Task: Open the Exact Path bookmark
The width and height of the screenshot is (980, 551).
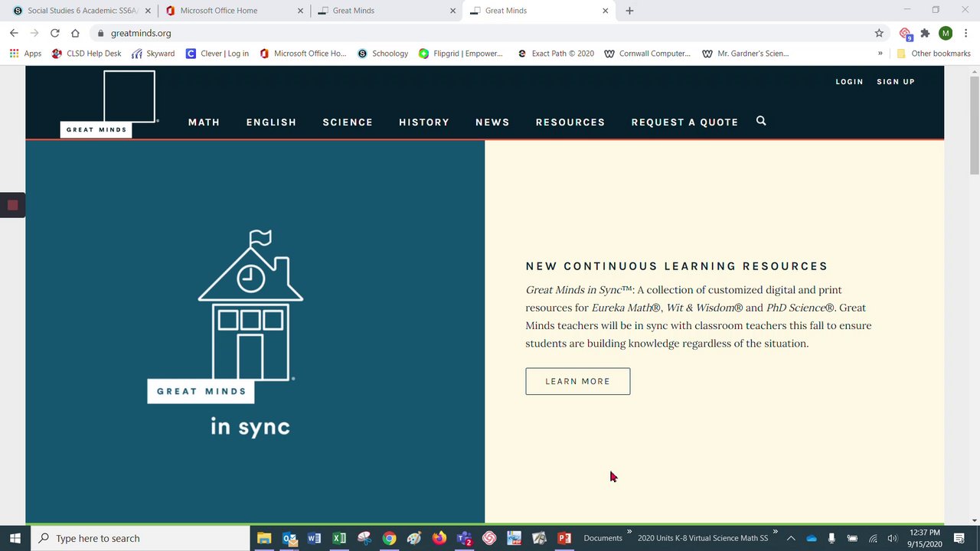Action: [x=556, y=54]
